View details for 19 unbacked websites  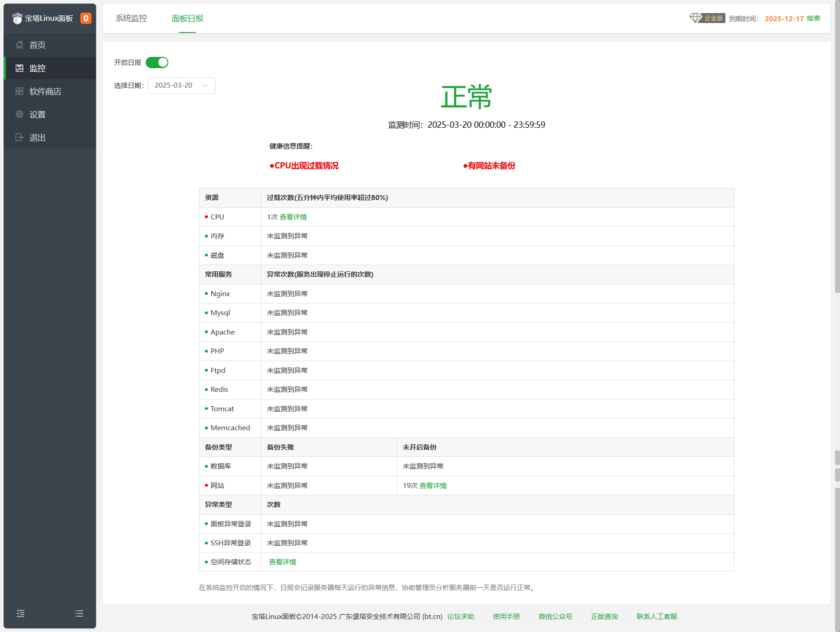point(433,486)
